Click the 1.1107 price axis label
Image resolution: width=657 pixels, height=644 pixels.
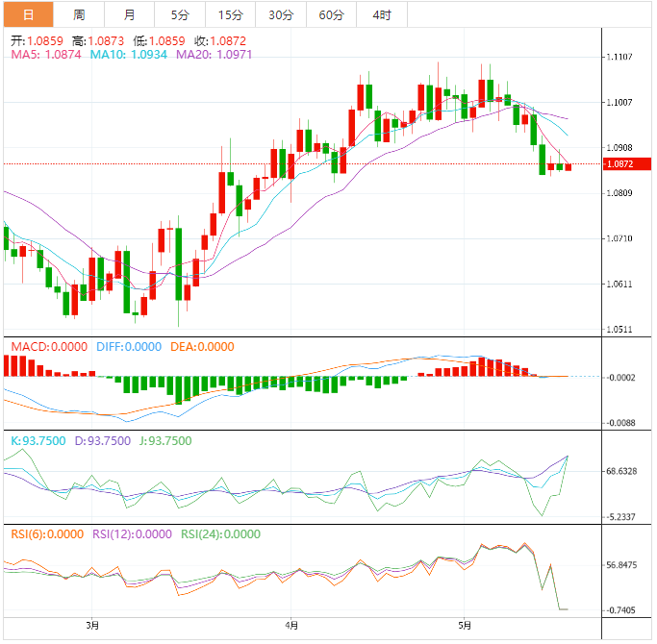[619, 57]
